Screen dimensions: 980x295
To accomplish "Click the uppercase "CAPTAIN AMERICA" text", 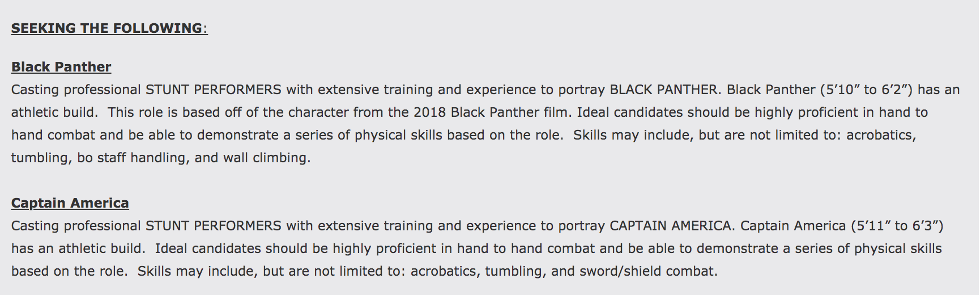I will click(x=670, y=226).
